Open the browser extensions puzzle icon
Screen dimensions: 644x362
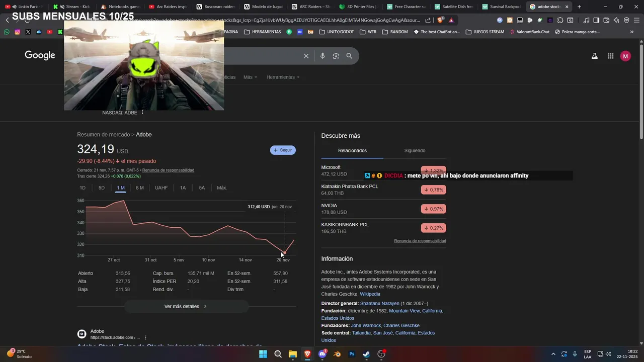(x=560, y=20)
